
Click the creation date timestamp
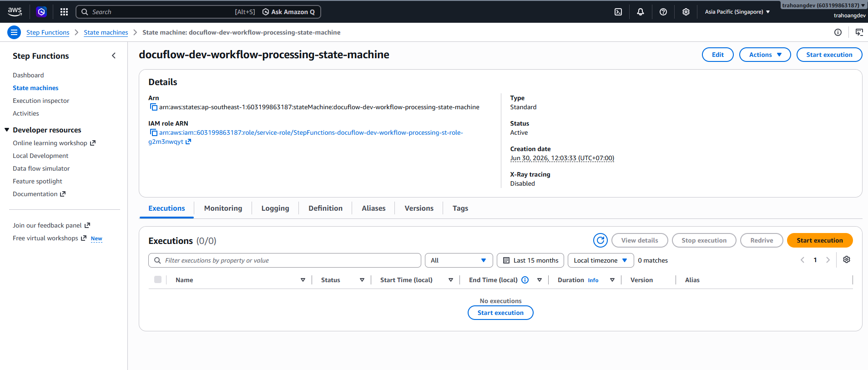coord(562,158)
